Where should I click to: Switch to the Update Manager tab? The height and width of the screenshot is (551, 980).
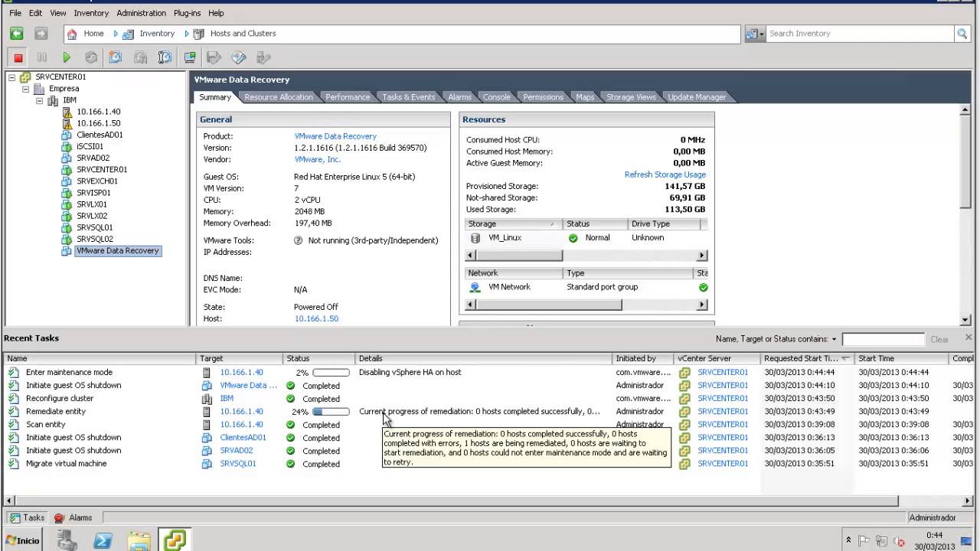tap(697, 97)
